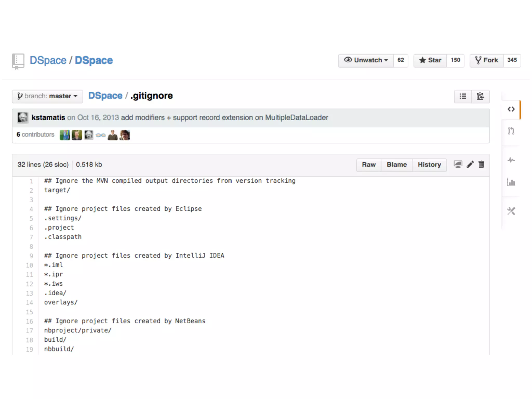Open the Raw file view
Screen dimensions: 532x399
369,165
